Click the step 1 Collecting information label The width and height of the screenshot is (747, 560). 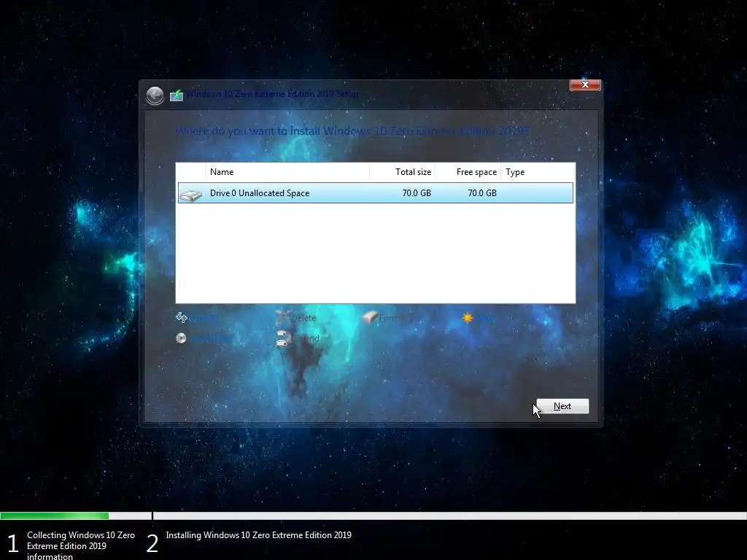click(81, 545)
